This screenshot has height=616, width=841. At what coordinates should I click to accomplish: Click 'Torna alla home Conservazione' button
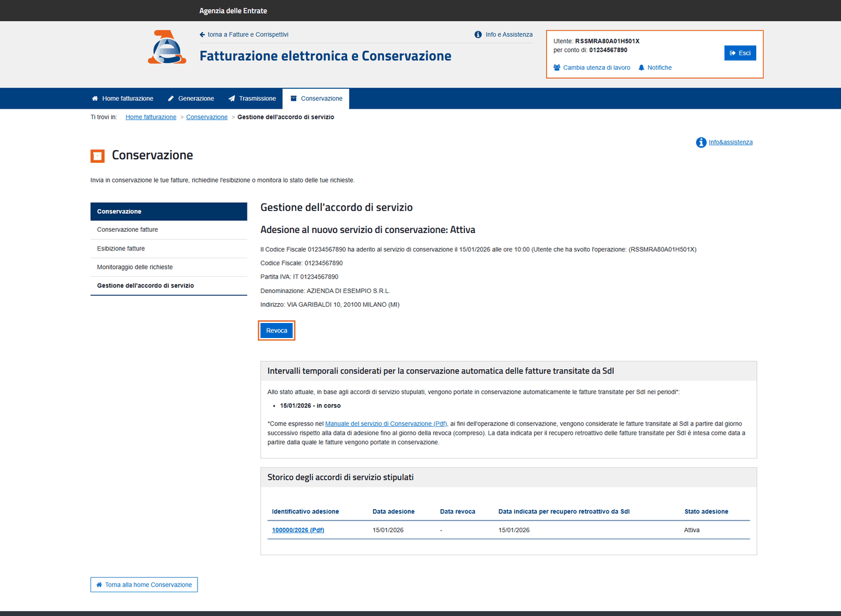coord(144,585)
